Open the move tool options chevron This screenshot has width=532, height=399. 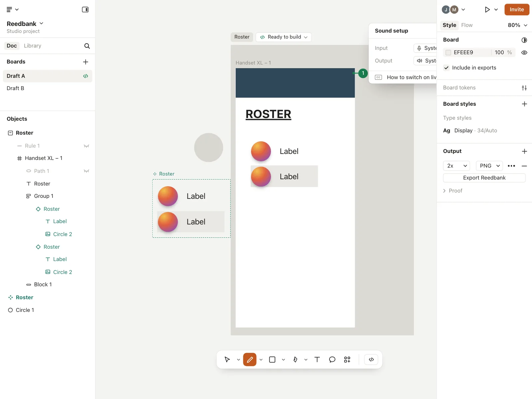(238, 360)
